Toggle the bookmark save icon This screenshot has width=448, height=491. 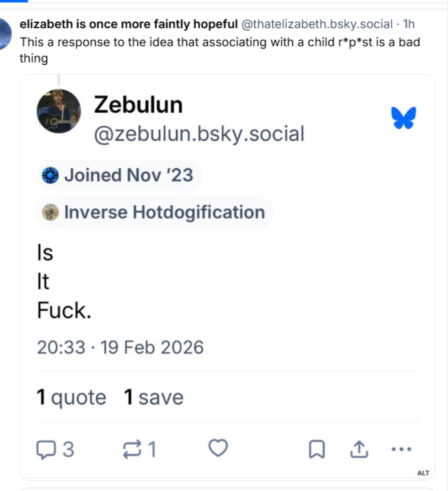(x=316, y=449)
